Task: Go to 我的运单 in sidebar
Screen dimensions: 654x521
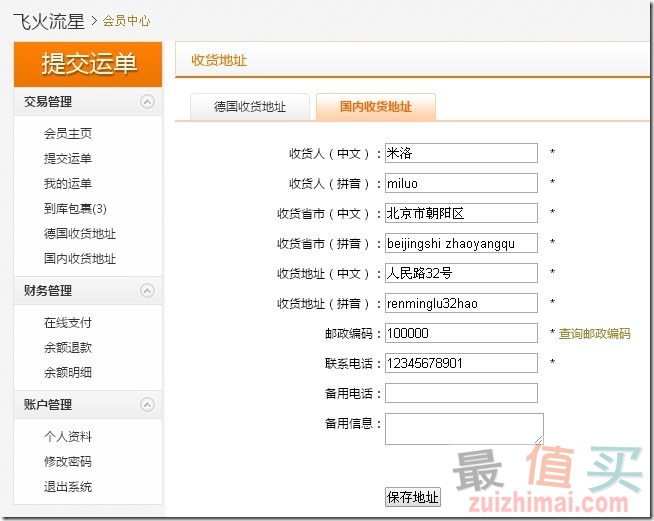Action: tap(68, 184)
